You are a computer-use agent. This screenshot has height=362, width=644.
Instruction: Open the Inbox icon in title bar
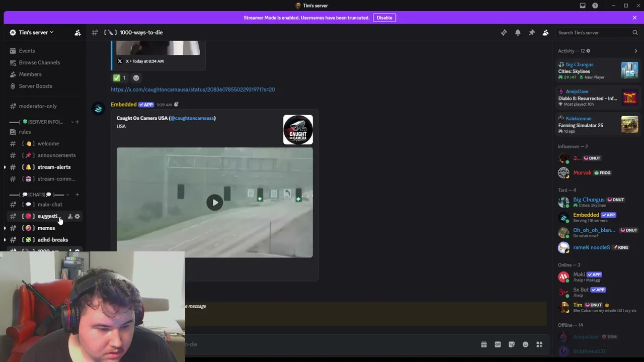[583, 6]
